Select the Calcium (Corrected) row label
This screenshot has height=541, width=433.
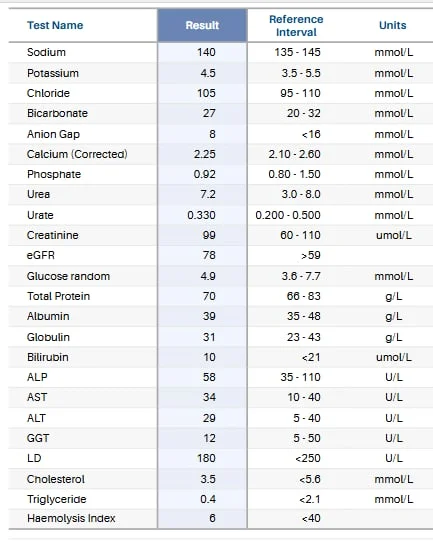[77, 154]
